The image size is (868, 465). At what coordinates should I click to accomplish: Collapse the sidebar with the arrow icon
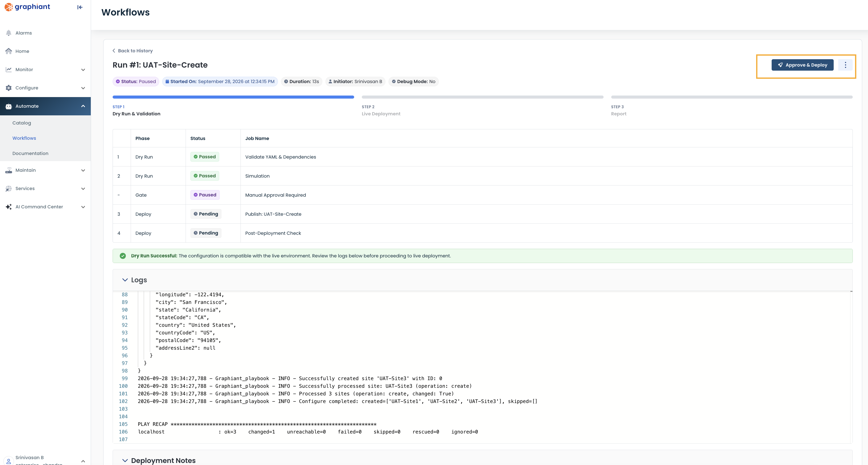point(80,7)
